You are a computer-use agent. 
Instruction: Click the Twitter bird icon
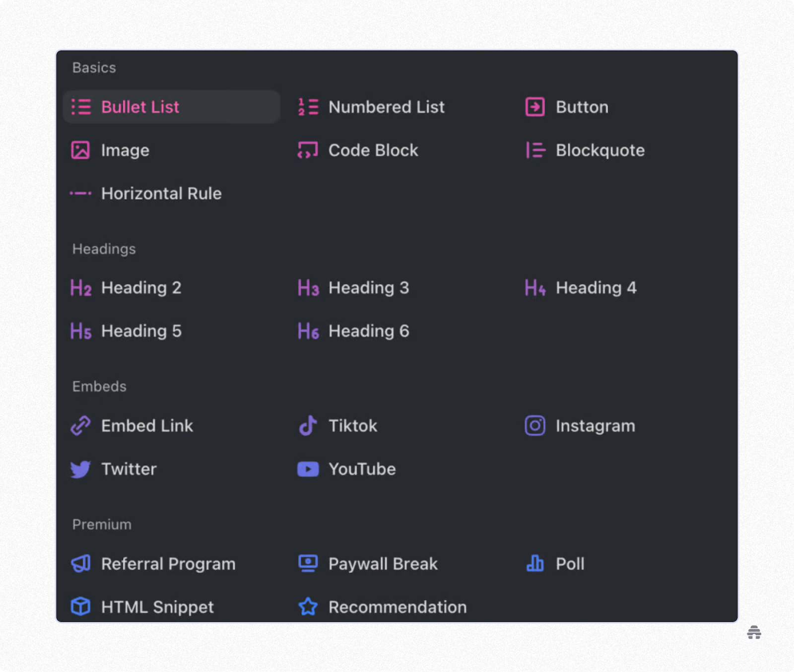[80, 469]
